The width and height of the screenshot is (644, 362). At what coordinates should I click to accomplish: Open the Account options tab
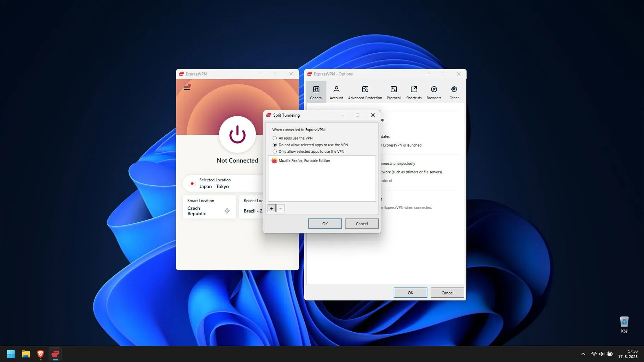click(x=336, y=93)
